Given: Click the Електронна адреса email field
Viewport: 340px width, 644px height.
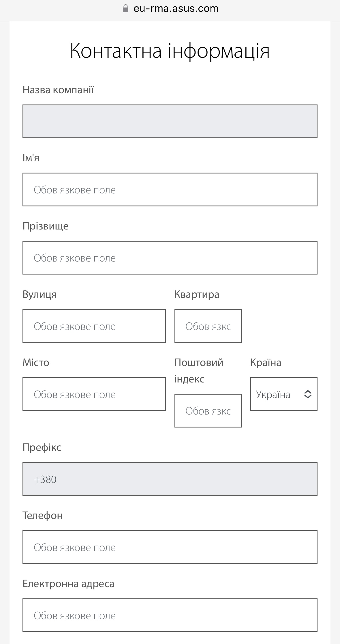Looking at the screenshot, I should click(170, 615).
